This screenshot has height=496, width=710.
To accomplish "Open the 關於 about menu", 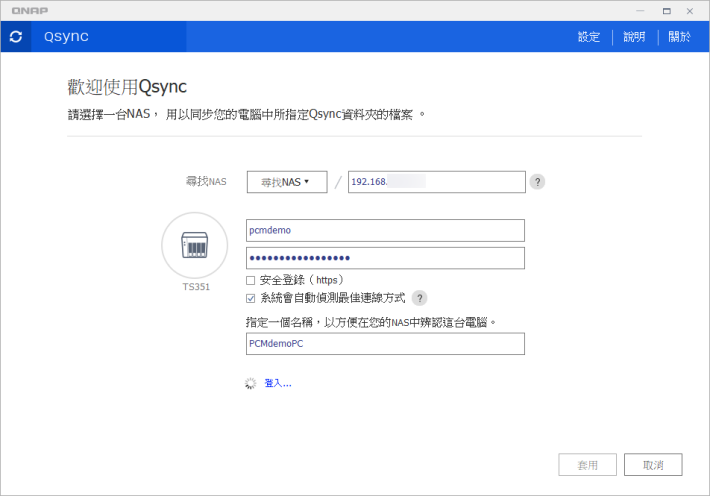I will coord(679,37).
